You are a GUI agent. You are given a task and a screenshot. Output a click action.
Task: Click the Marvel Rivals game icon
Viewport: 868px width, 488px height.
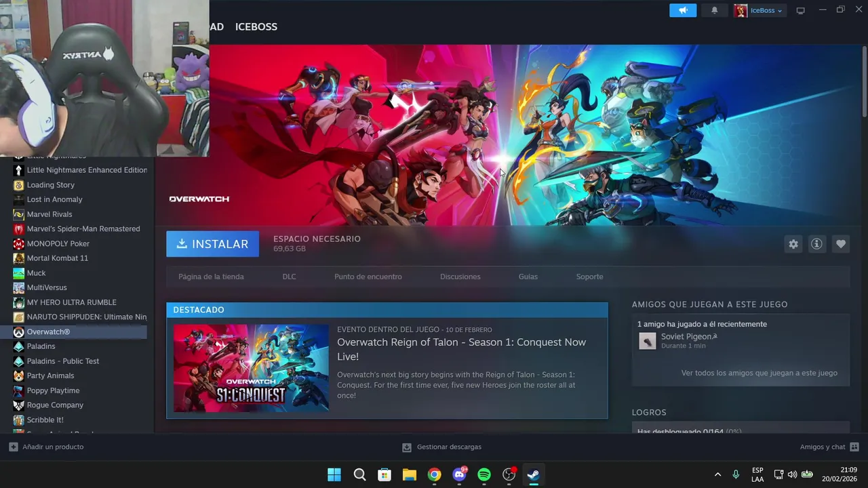[x=19, y=214]
